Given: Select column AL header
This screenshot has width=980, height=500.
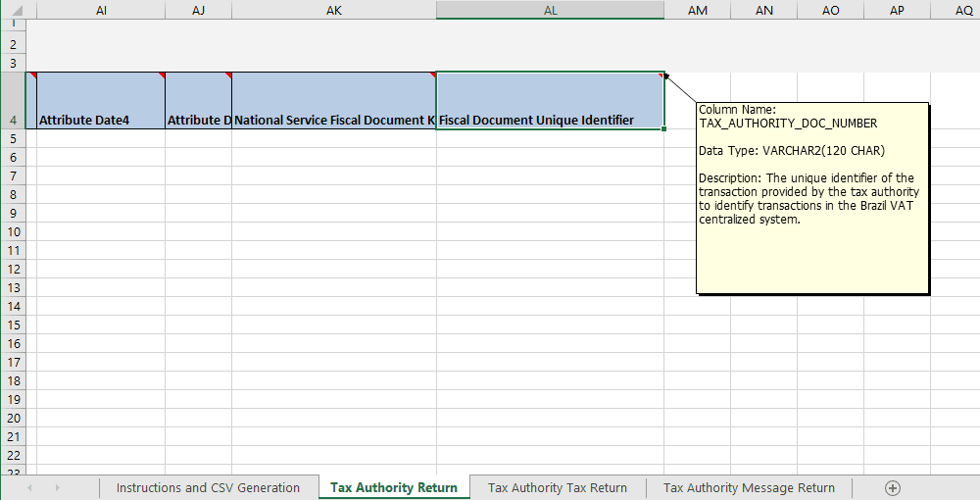Looking at the screenshot, I should (x=550, y=10).
